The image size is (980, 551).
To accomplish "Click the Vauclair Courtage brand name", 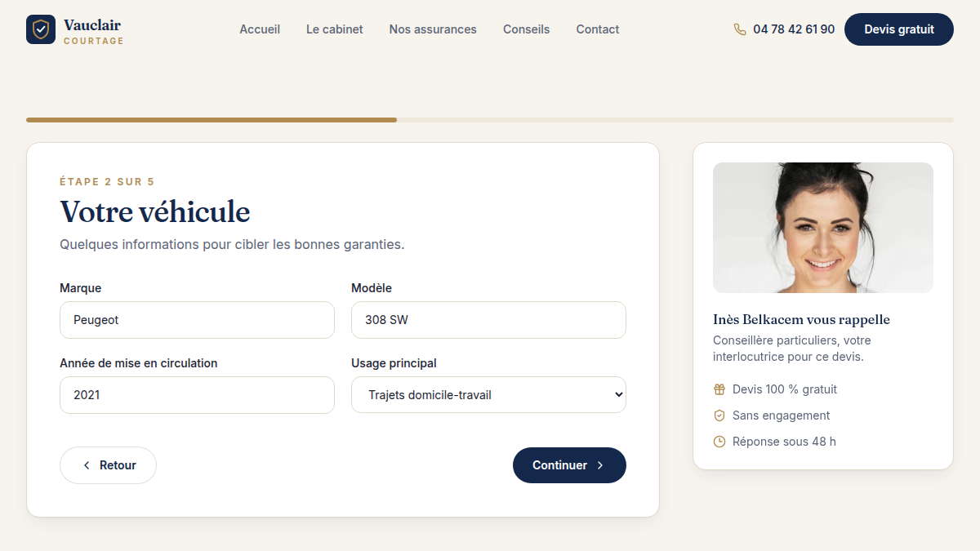I will point(93,31).
